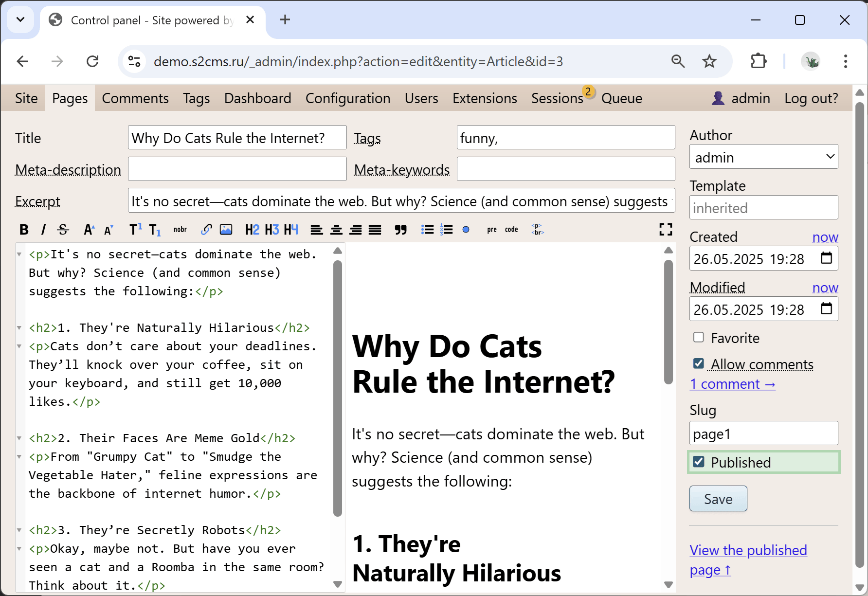Collapse 'Grumpy Cat' paragraph fold arrow
The height and width of the screenshot is (596, 868).
tap(19, 457)
